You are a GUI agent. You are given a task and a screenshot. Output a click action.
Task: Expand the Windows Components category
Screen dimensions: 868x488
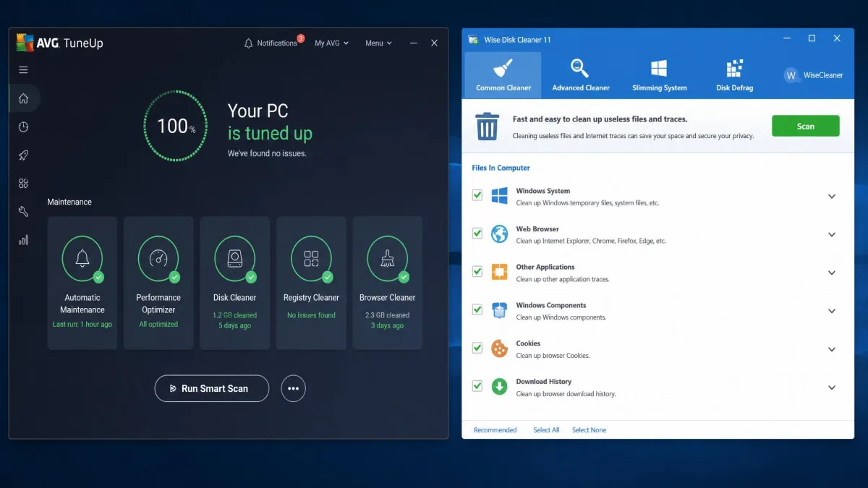[x=832, y=311]
